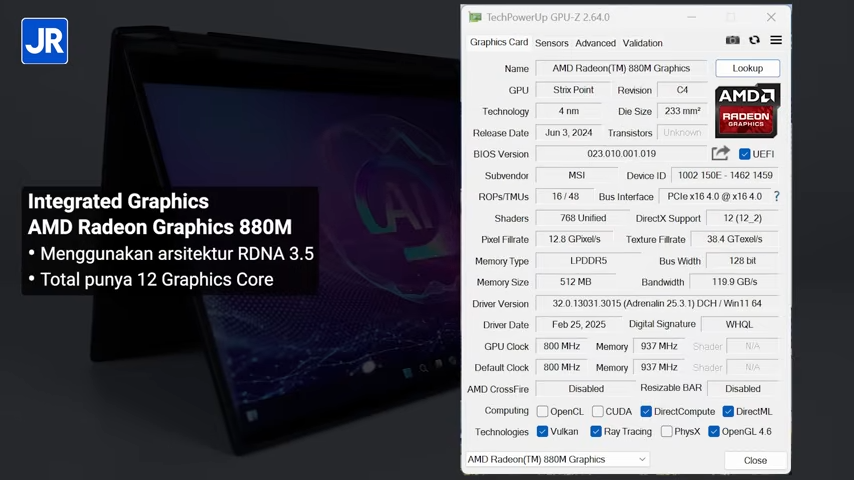Click the Device ID value 1002 150E
The image size is (854, 480).
pos(725,175)
